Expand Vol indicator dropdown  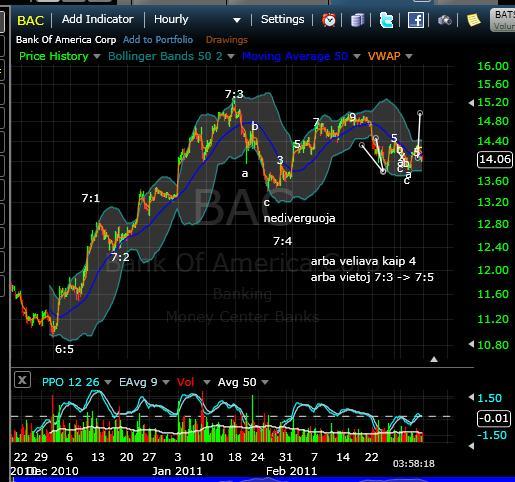[207, 382]
